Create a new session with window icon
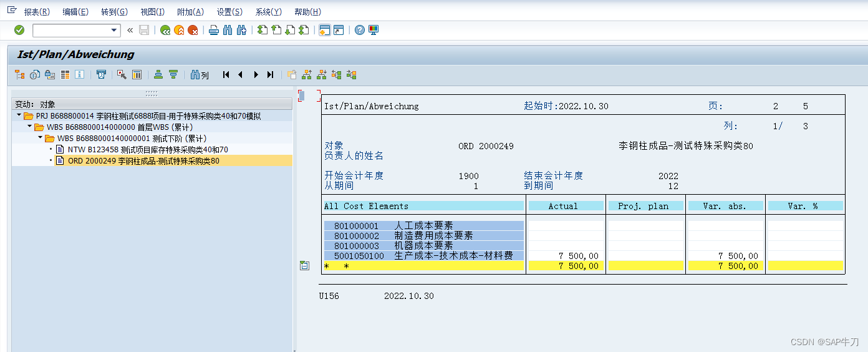 click(324, 30)
